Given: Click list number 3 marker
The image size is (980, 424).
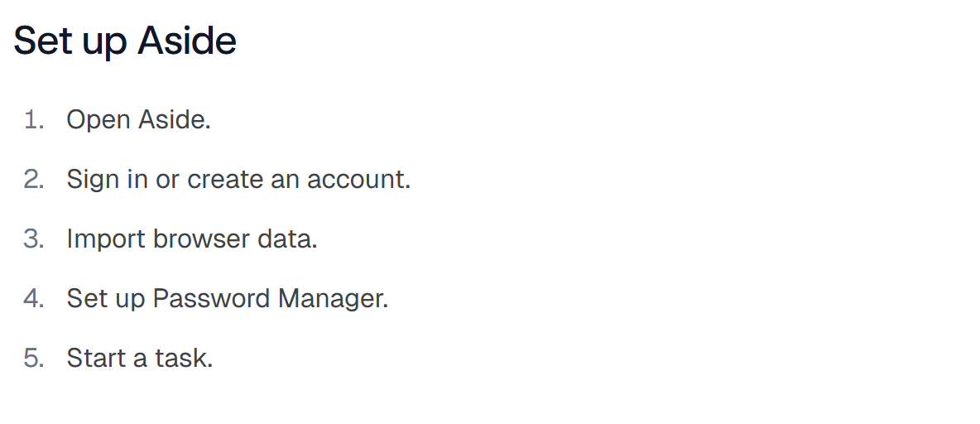Looking at the screenshot, I should 35,238.
